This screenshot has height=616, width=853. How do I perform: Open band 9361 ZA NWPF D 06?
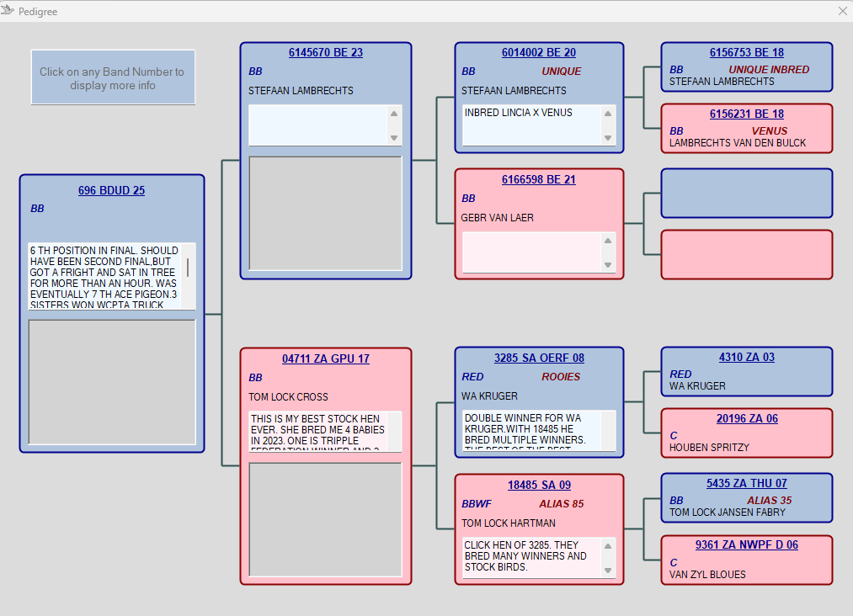(x=746, y=545)
